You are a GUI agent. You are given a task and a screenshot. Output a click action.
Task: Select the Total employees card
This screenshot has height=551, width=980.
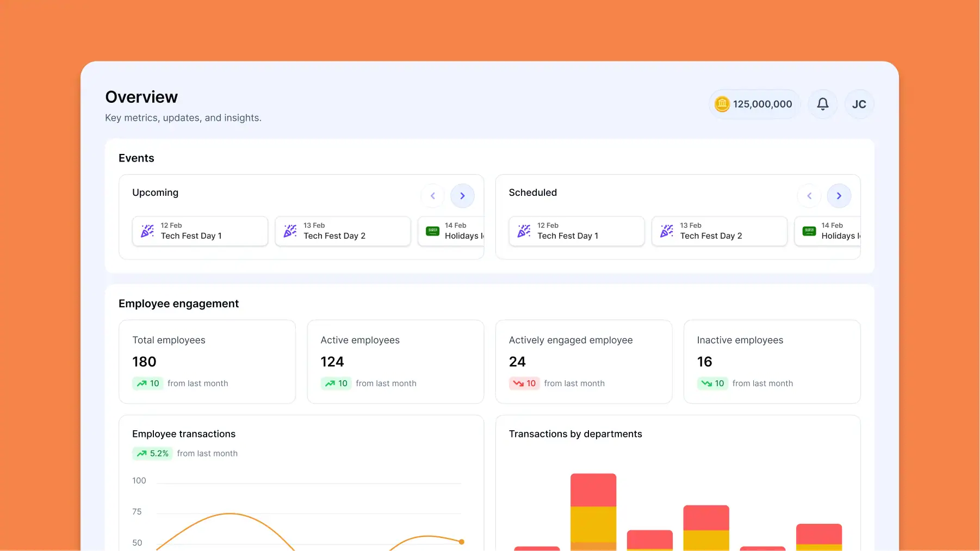point(207,362)
